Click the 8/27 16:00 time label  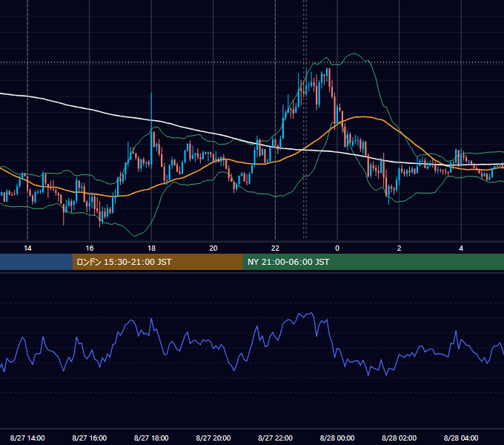[x=90, y=438]
